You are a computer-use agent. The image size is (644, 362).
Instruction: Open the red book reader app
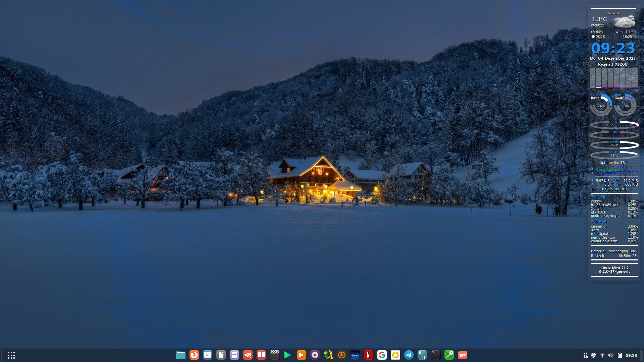pyautogui.click(x=261, y=355)
